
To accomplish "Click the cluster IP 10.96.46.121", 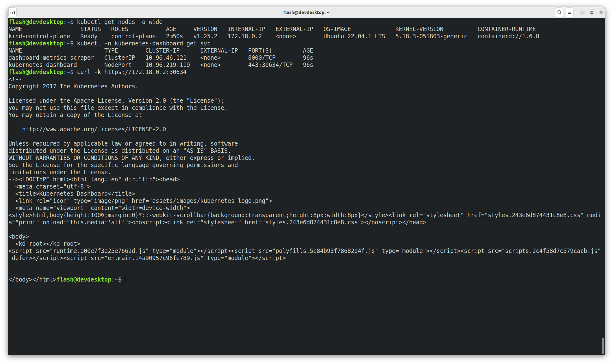I will pyautogui.click(x=166, y=58).
